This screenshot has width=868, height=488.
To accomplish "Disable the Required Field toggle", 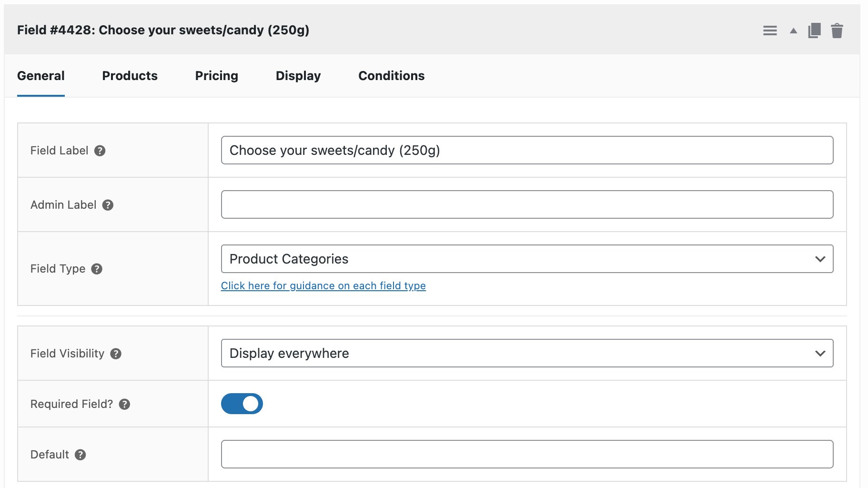I will point(242,404).
